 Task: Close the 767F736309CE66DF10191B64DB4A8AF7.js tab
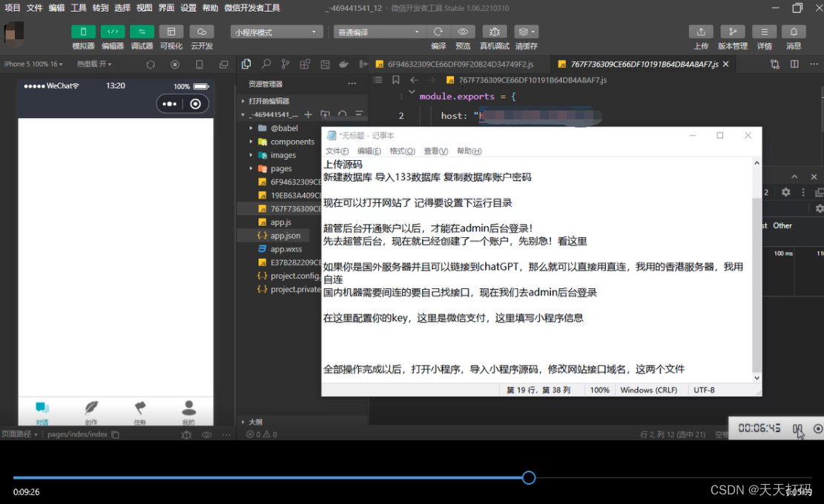coord(726,64)
